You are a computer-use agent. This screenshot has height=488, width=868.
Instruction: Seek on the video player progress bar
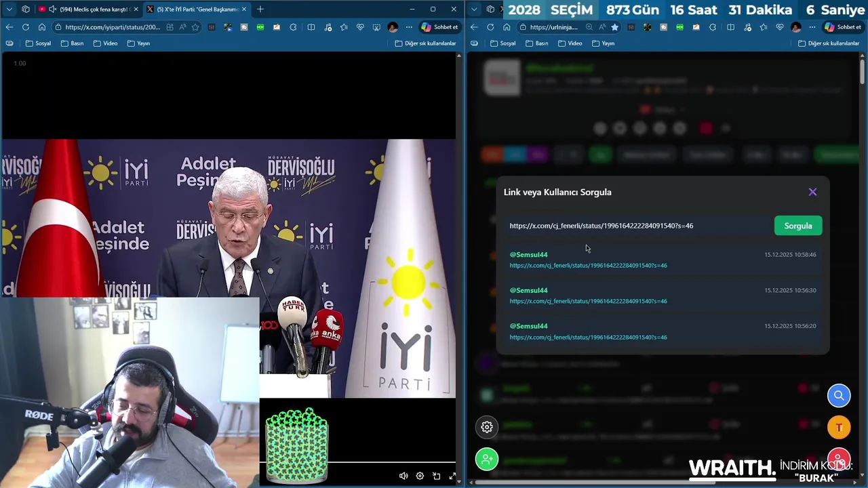[x=357, y=462]
